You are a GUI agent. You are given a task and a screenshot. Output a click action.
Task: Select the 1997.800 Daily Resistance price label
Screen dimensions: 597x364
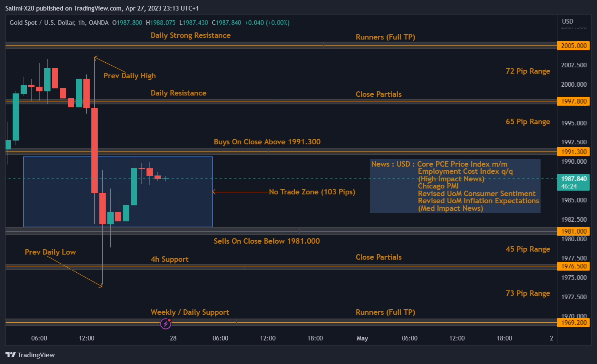(x=573, y=101)
